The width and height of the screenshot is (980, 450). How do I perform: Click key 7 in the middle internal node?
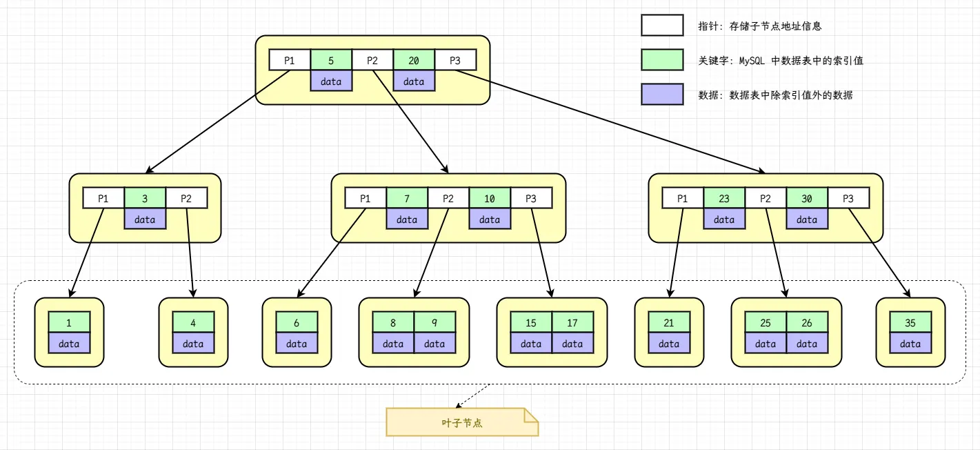click(x=406, y=198)
